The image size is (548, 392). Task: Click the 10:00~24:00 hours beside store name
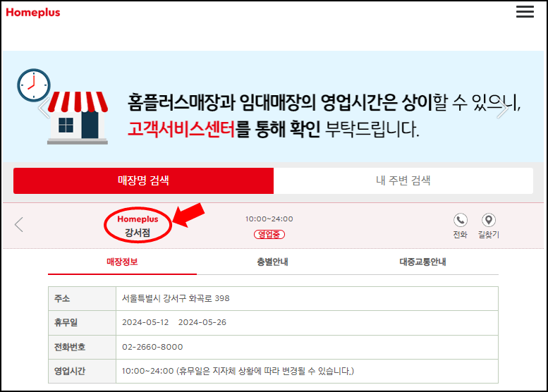coord(269,219)
